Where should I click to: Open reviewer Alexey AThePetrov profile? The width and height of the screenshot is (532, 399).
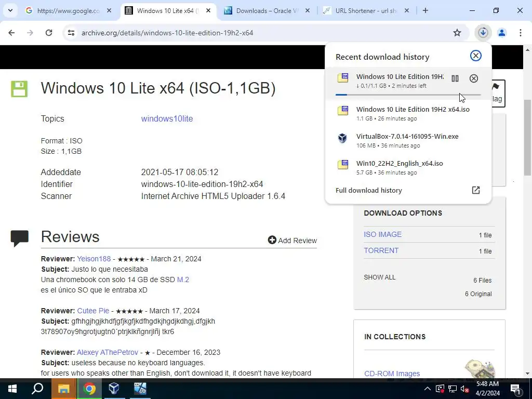[108, 353]
